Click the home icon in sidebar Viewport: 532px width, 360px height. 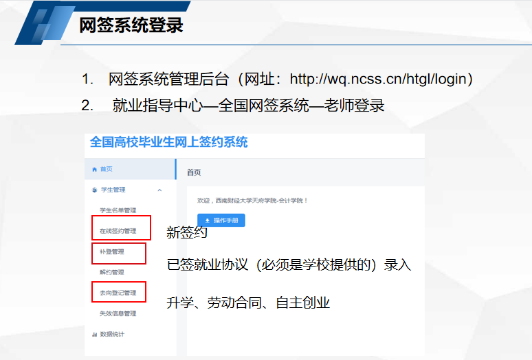pos(94,169)
